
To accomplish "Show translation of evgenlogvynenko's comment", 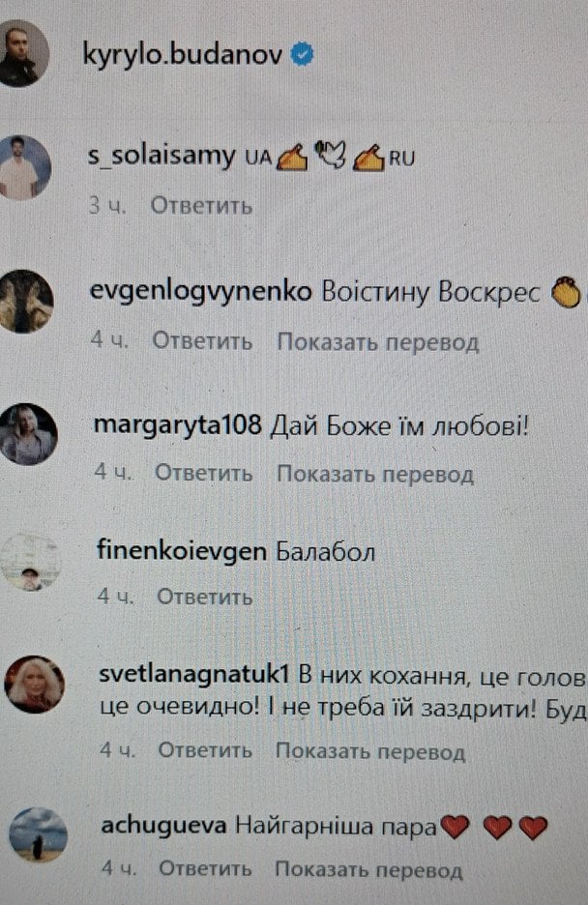I will [378, 342].
